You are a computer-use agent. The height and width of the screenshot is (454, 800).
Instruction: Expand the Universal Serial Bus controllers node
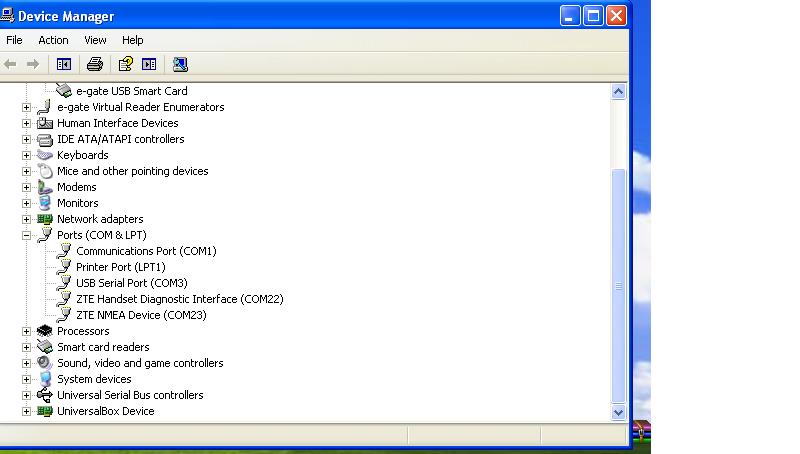coord(27,395)
